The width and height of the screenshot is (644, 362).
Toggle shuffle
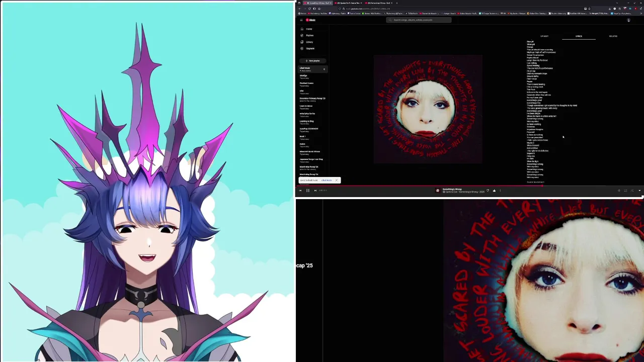pyautogui.click(x=632, y=191)
